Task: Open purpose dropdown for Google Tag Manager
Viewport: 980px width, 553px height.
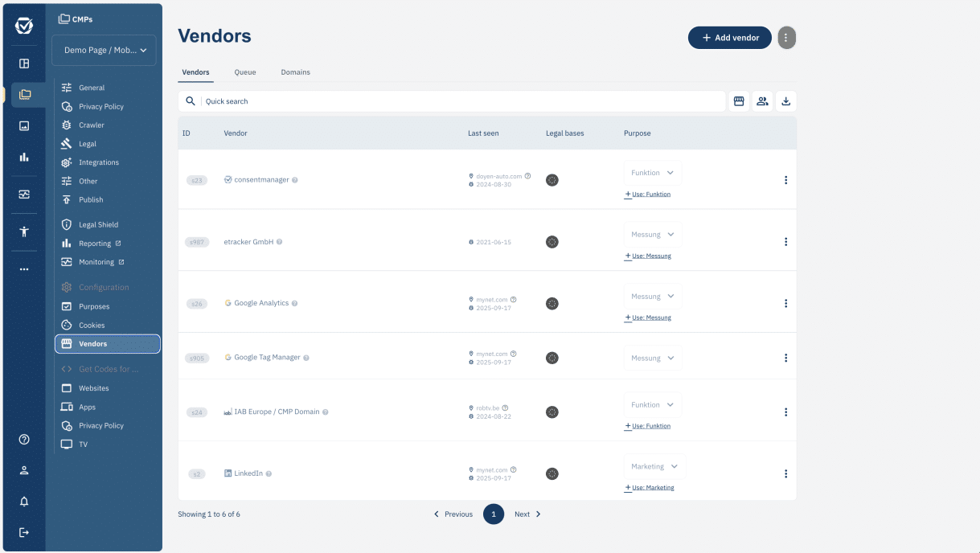Action: tap(653, 358)
